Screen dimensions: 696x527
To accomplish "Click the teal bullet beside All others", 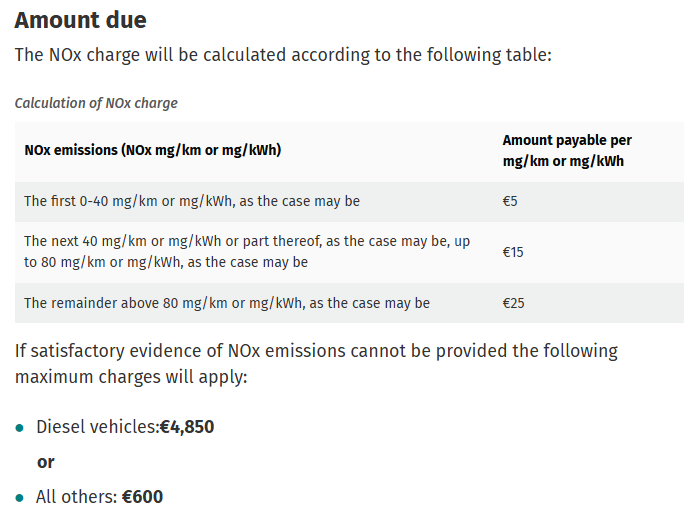I will 19,497.
